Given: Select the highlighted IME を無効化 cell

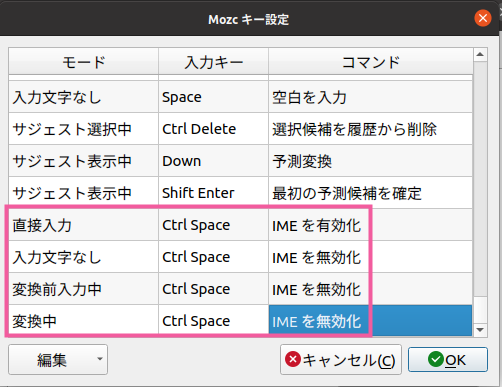Looking at the screenshot, I should tap(370, 320).
